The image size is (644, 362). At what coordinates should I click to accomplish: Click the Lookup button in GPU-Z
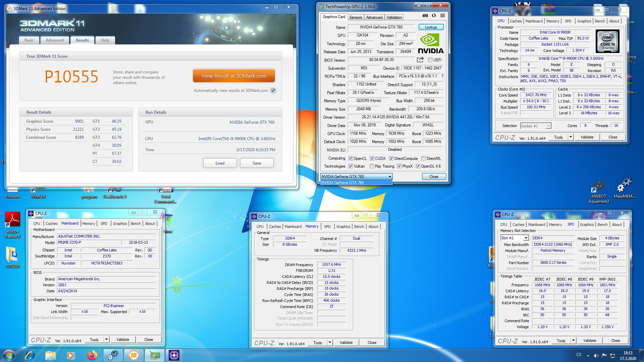431,27
